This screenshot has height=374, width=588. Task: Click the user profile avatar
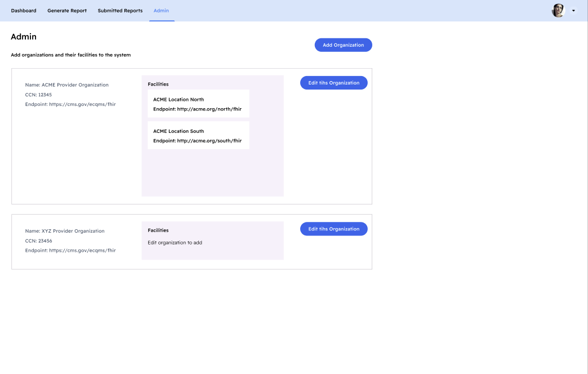click(558, 11)
